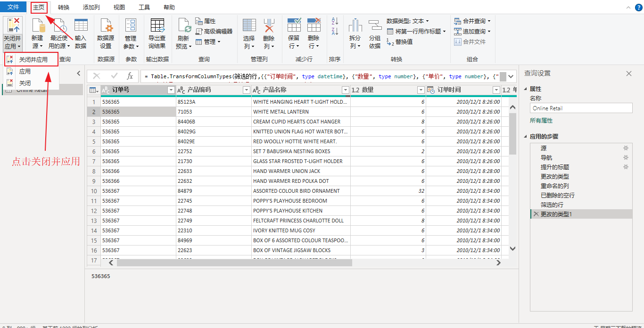Open gear settings for the 导航 step
644x328 pixels.
click(626, 157)
